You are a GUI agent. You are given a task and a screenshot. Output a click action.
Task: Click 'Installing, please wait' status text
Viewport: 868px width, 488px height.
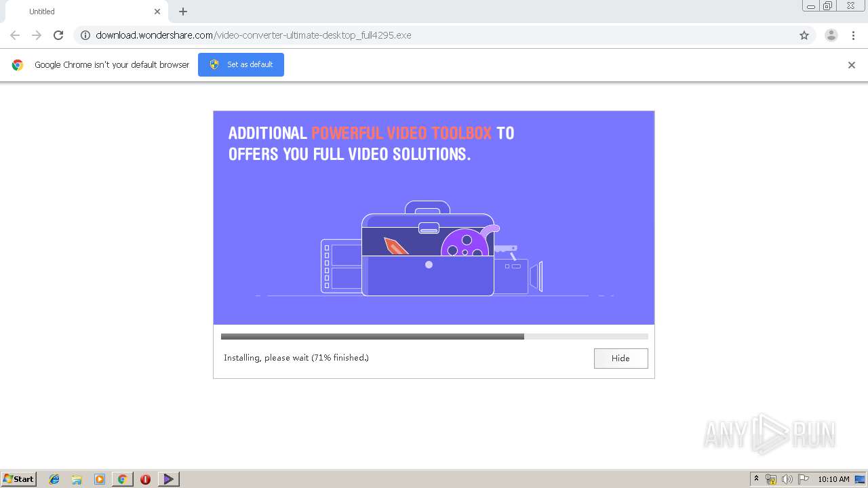point(296,358)
